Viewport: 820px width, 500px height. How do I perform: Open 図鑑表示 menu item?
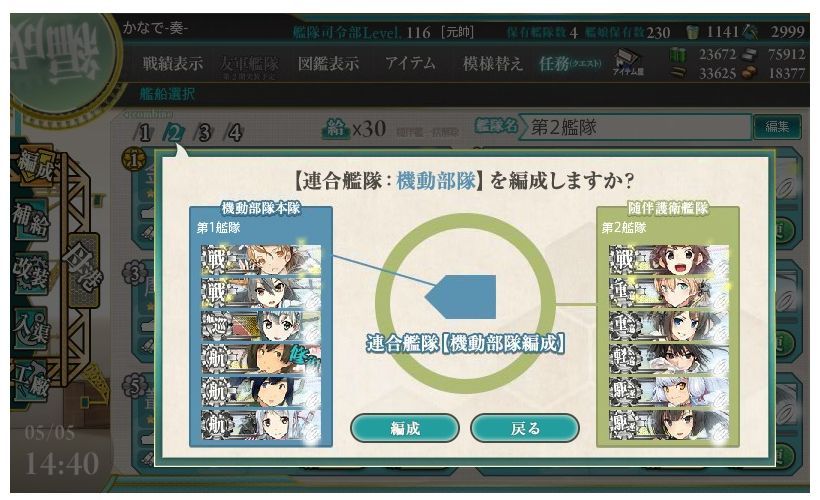point(328,64)
